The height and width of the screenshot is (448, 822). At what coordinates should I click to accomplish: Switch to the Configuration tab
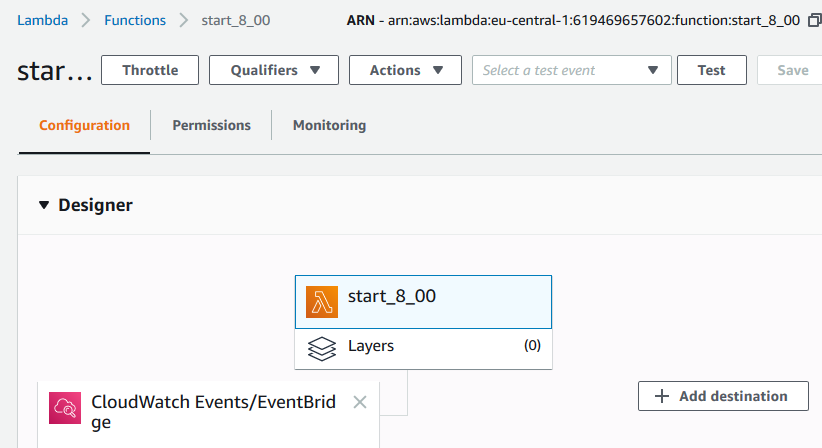pyautogui.click(x=84, y=125)
